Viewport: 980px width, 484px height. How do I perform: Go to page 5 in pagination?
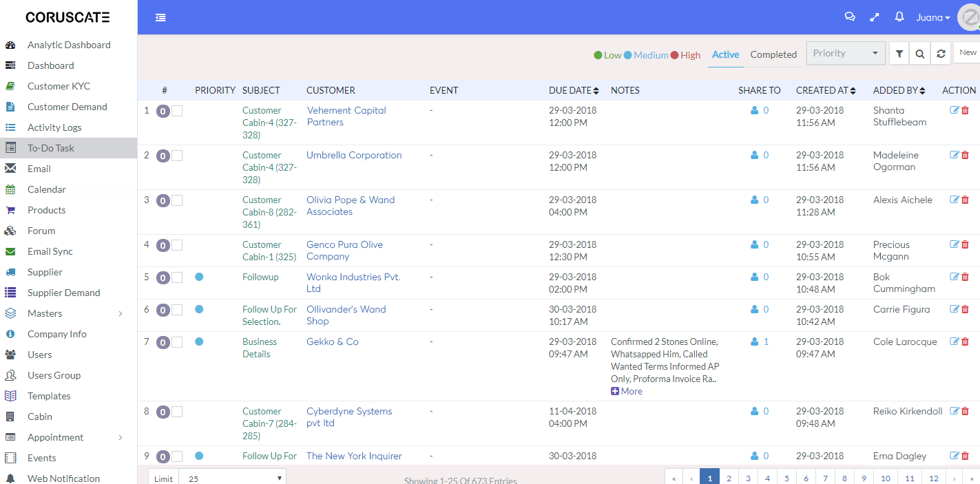pos(786,478)
